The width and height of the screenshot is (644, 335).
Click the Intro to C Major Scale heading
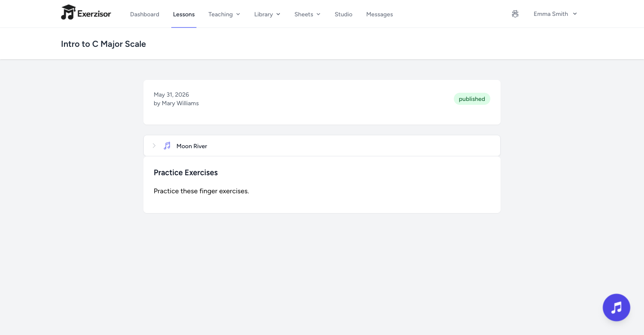pos(103,44)
